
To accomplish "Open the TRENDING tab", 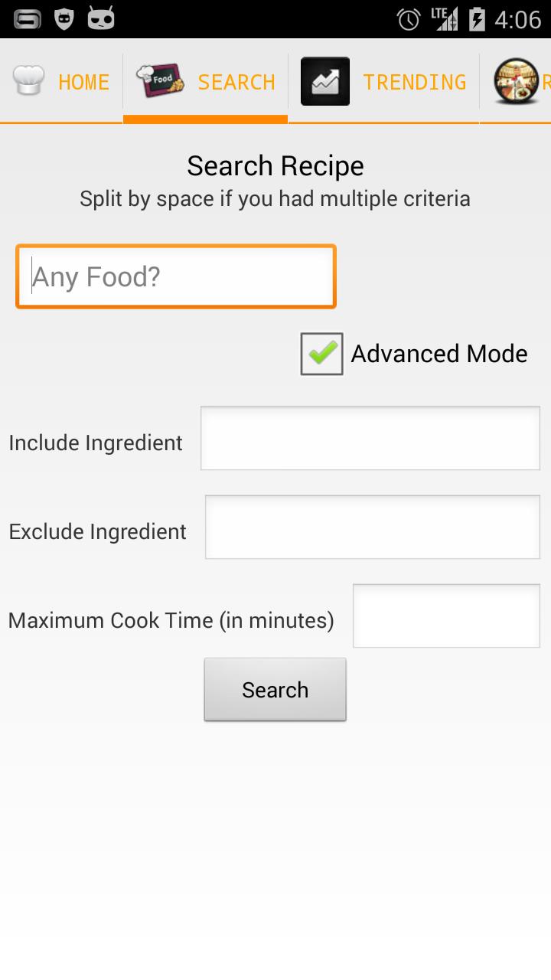I will [x=414, y=80].
